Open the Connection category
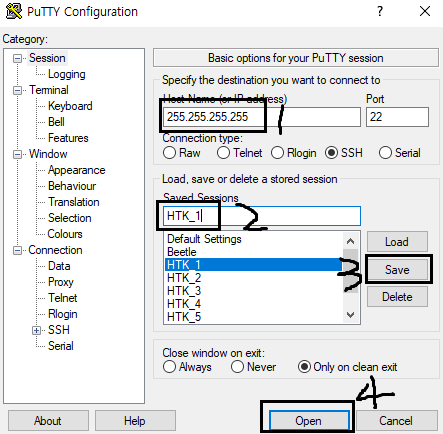Image resolution: width=443 pixels, height=434 pixels. tap(55, 250)
